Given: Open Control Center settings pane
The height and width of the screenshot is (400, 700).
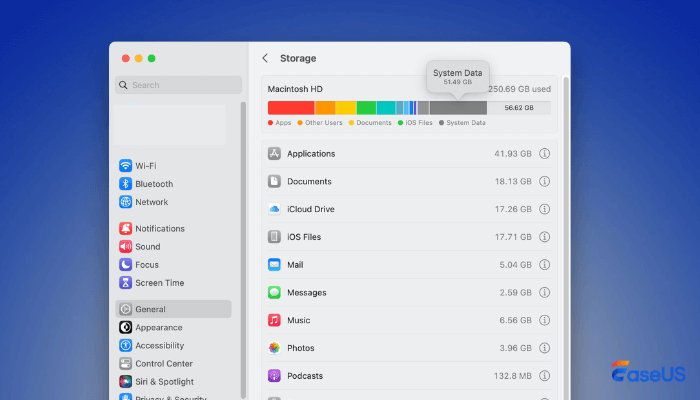Looking at the screenshot, I should pyautogui.click(x=164, y=364).
